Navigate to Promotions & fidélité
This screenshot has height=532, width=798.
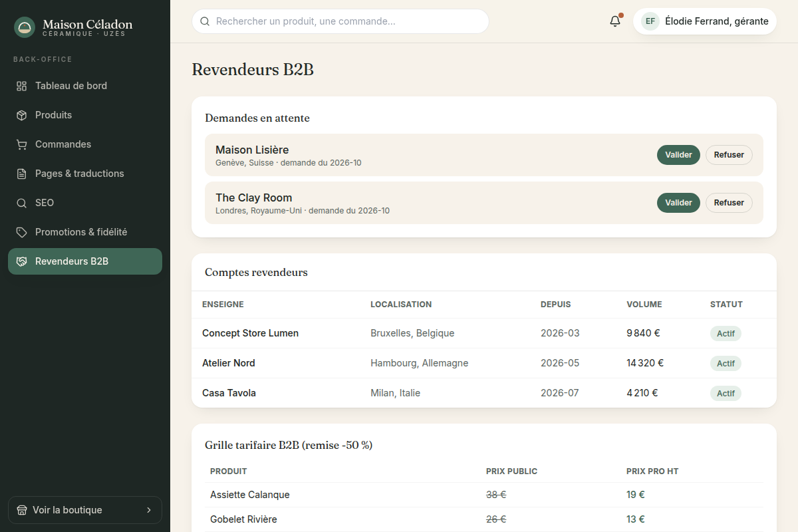coord(85,232)
